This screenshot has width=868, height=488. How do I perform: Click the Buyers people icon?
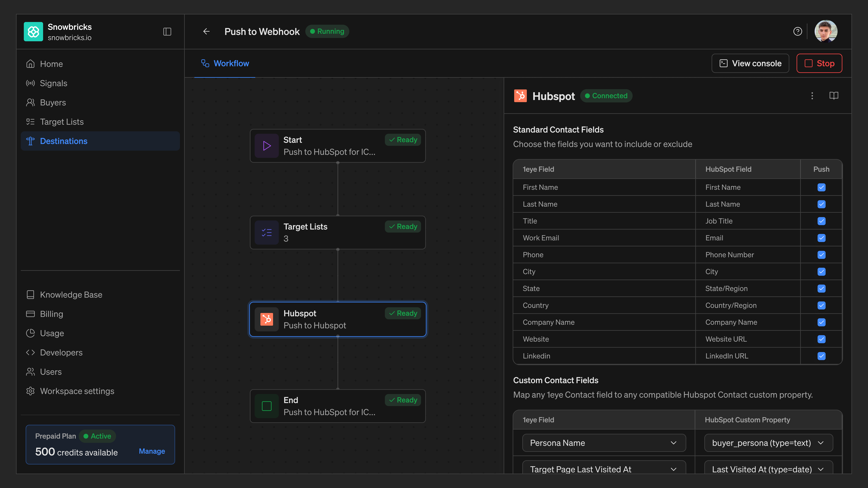point(30,102)
